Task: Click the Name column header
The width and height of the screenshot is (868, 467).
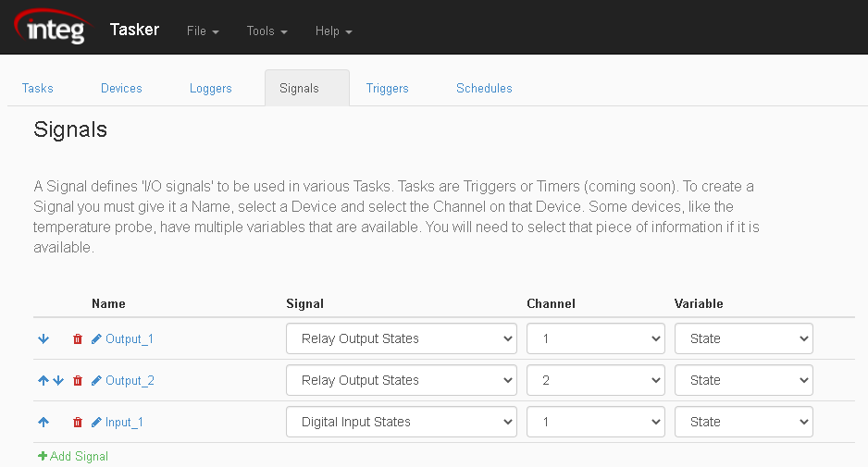Action: [108, 303]
